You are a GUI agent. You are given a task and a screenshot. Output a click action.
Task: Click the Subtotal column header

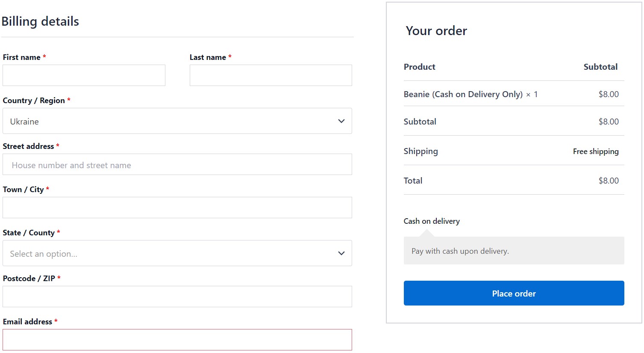pos(600,67)
